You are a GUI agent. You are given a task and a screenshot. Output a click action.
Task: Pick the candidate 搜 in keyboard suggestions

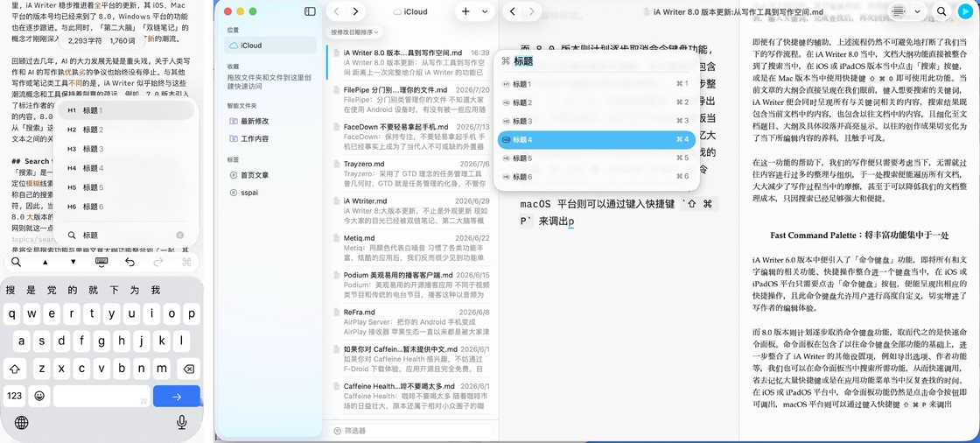click(x=11, y=290)
